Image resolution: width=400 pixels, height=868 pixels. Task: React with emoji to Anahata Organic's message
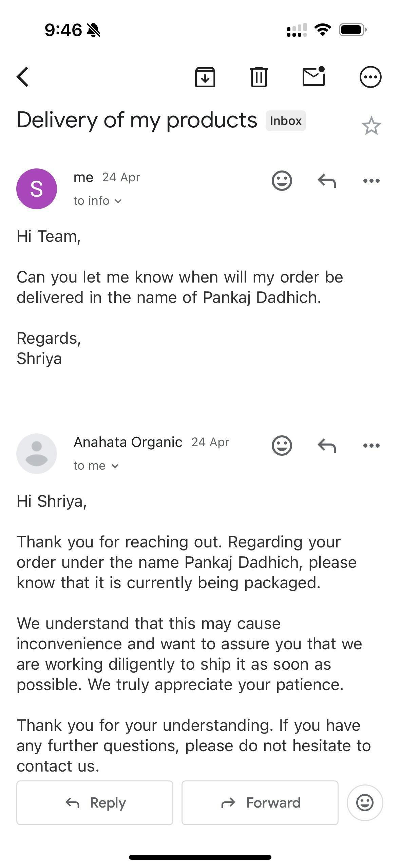pos(282,445)
